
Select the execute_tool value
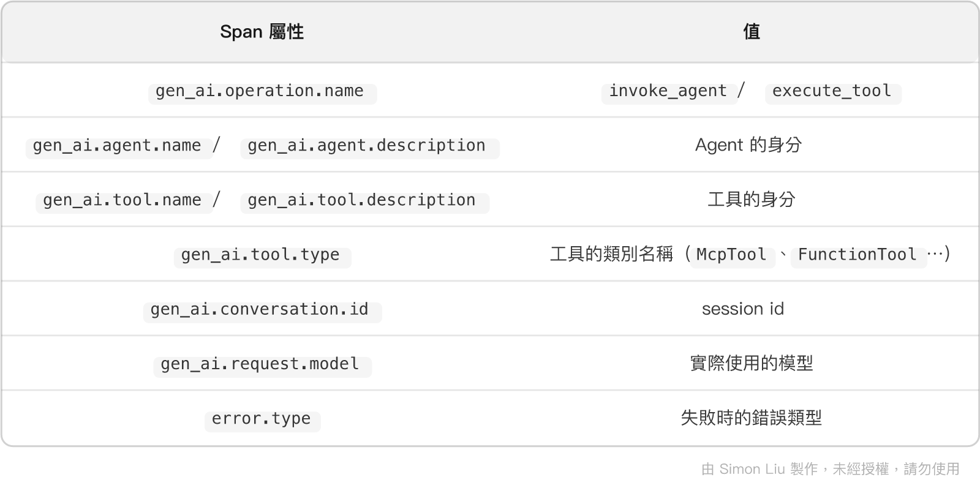[832, 91]
